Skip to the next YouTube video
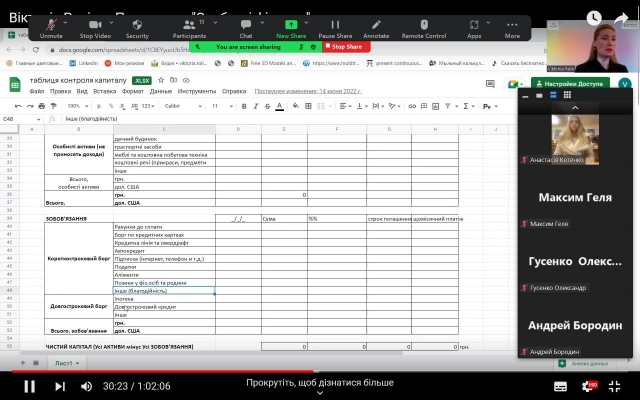 pyautogui.click(x=60, y=386)
